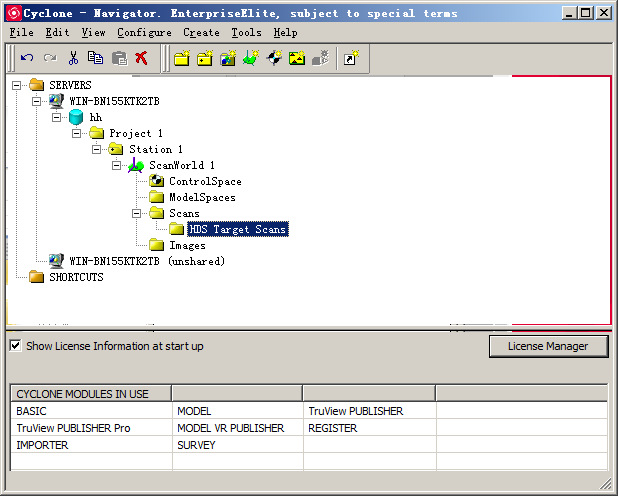Click the create ScanWorld toolbar icon
The height and width of the screenshot is (496, 618).
[x=250, y=59]
